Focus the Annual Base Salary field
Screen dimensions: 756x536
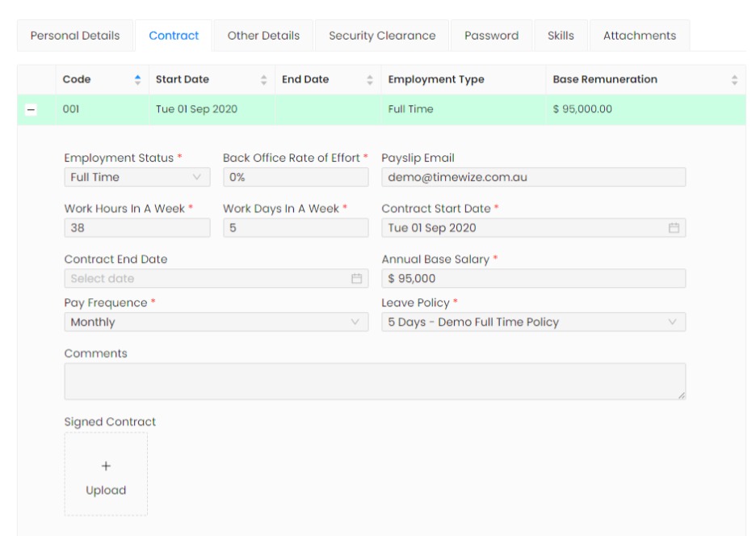point(533,279)
